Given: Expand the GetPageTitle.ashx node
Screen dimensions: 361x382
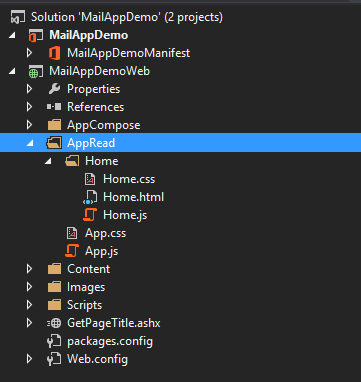Looking at the screenshot, I should 29,323.
